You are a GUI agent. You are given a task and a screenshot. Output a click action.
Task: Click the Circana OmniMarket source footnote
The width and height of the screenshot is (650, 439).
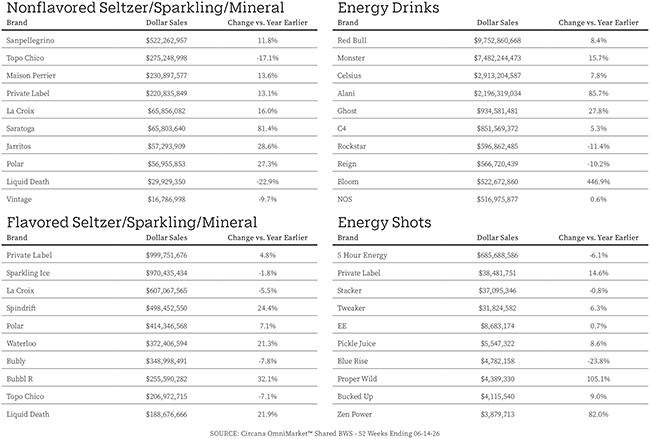325,433
